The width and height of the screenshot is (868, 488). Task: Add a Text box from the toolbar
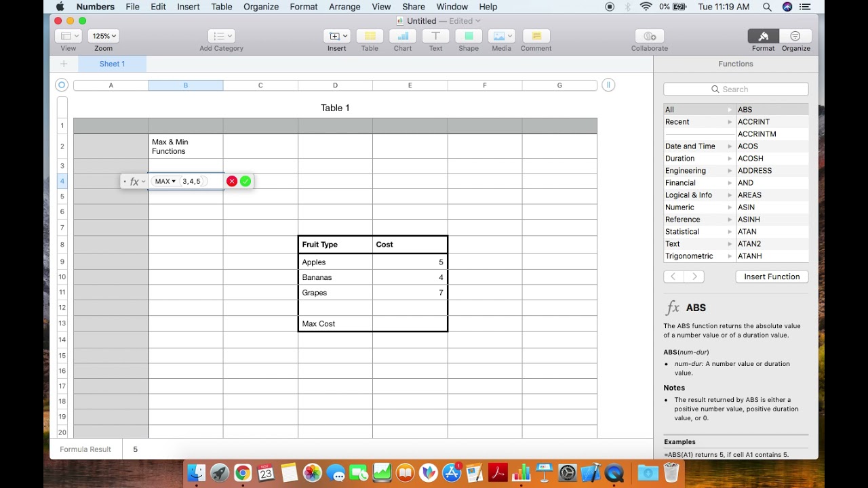point(435,36)
